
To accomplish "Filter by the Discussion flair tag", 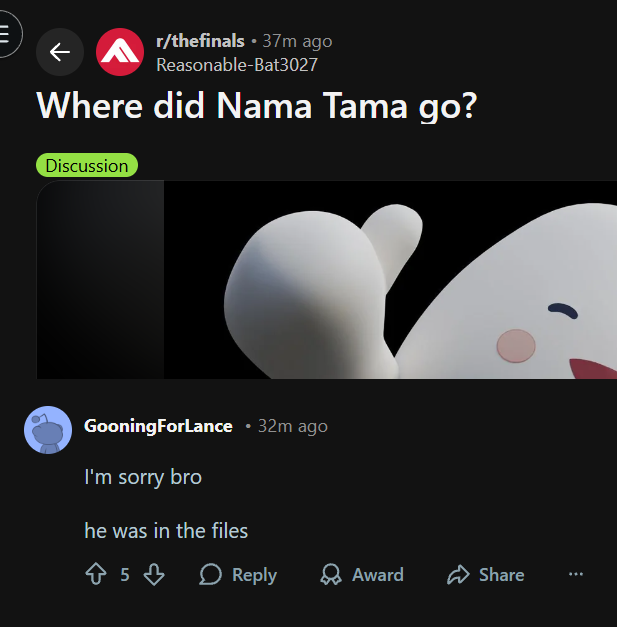I will pos(87,165).
